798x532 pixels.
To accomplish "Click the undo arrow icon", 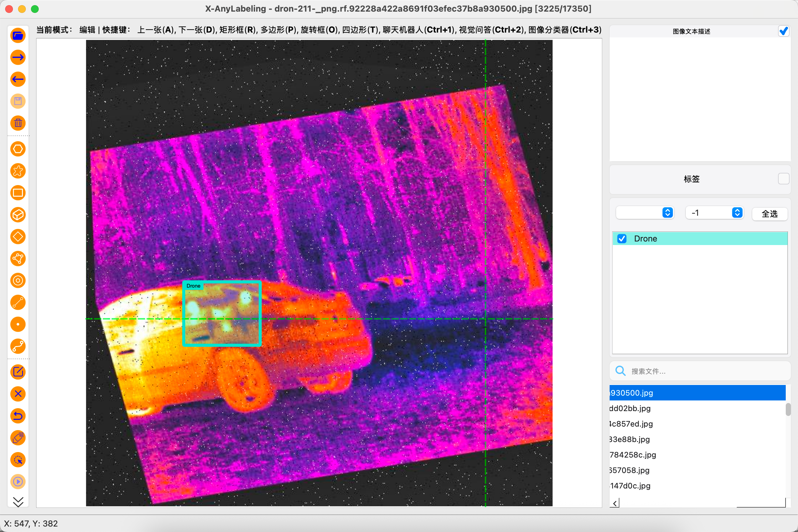I will (x=18, y=416).
